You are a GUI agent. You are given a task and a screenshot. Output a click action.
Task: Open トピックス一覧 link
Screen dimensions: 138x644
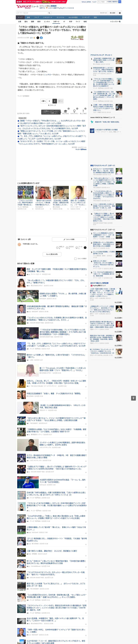pos(115,21)
